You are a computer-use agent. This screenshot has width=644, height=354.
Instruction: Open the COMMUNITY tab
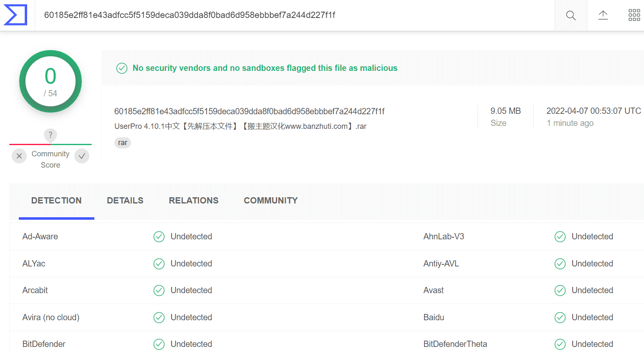[271, 201]
